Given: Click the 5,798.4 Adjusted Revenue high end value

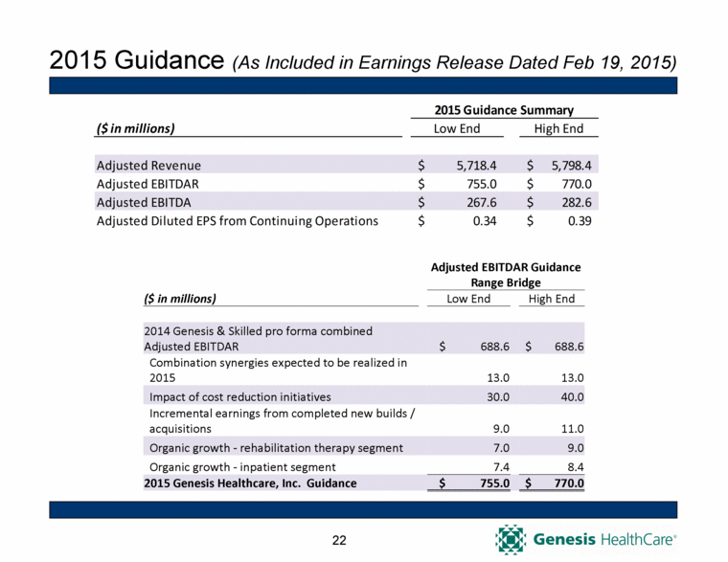Looking at the screenshot, I should (x=572, y=165).
